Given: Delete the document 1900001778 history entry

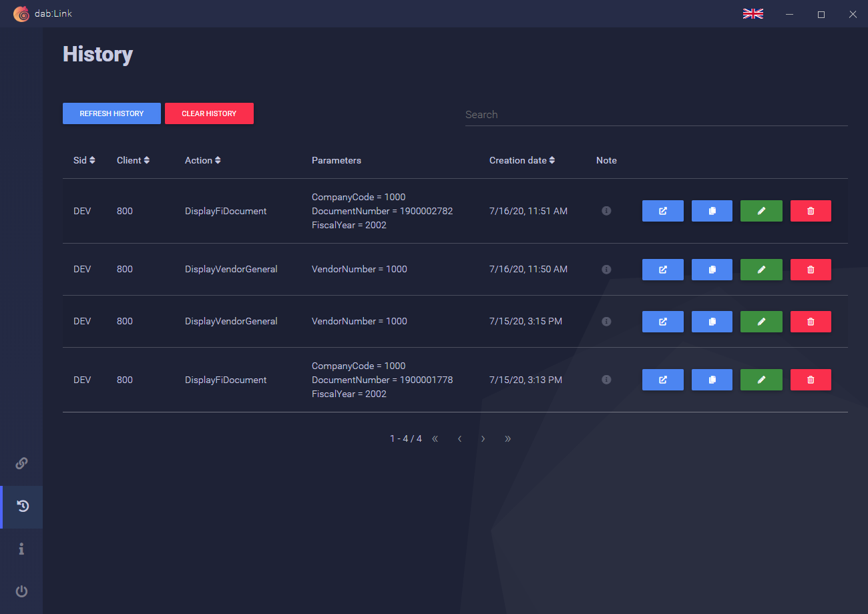Looking at the screenshot, I should point(811,380).
